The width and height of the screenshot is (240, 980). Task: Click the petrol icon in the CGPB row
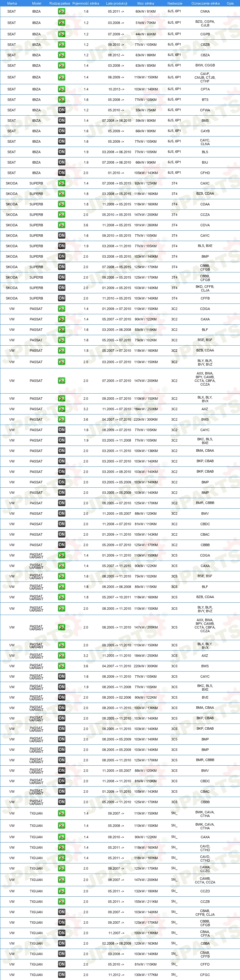61,34
